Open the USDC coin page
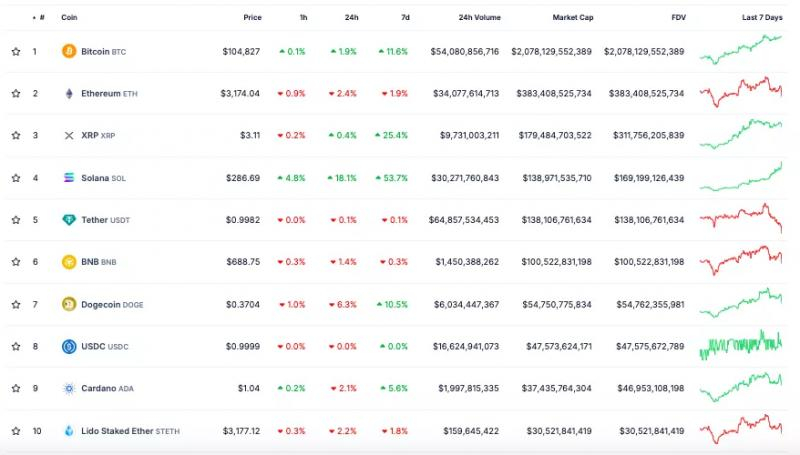 coord(105,346)
